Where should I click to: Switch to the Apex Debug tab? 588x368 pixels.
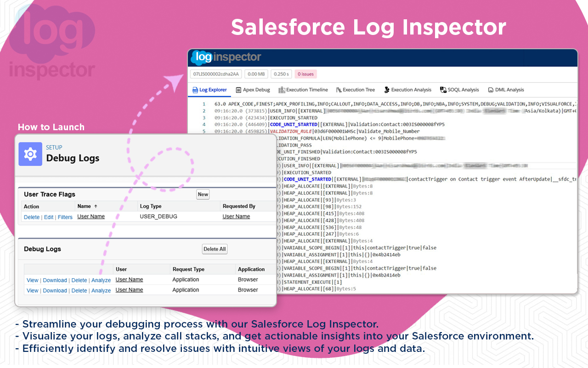(253, 90)
